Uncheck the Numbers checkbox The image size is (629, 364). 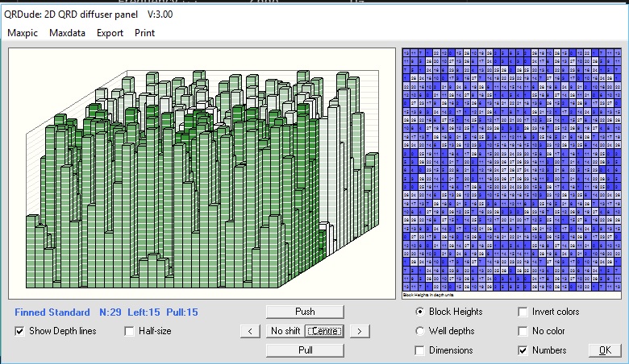coord(523,350)
